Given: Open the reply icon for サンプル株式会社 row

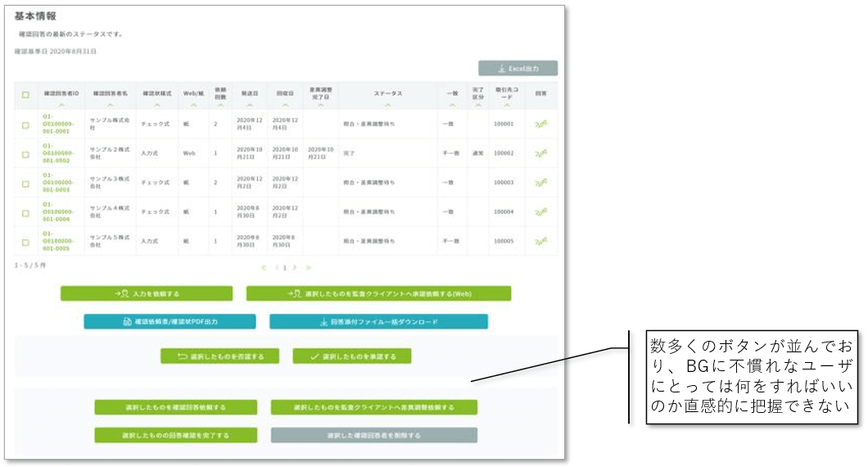Looking at the screenshot, I should tap(540, 125).
